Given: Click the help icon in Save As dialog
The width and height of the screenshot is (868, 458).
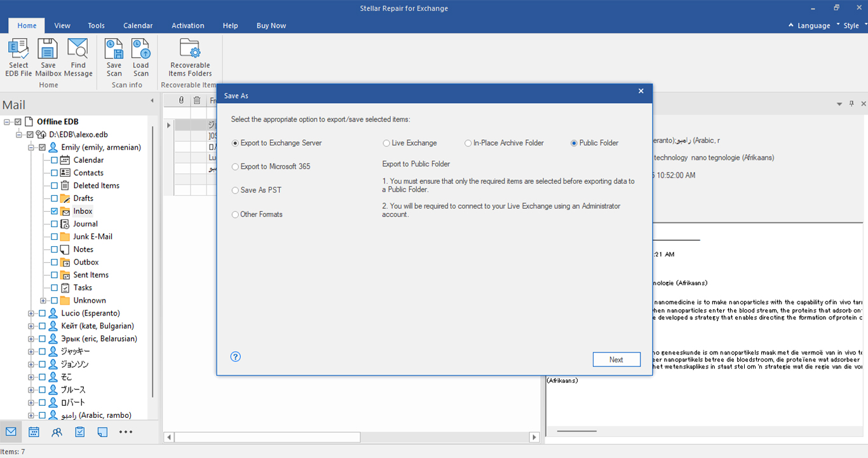Looking at the screenshot, I should click(236, 357).
